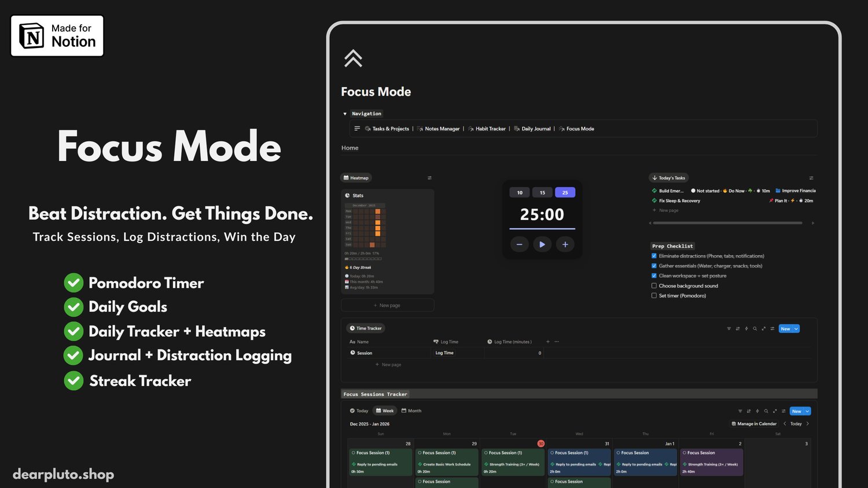Switch to the Heatmap view tab

tap(356, 178)
